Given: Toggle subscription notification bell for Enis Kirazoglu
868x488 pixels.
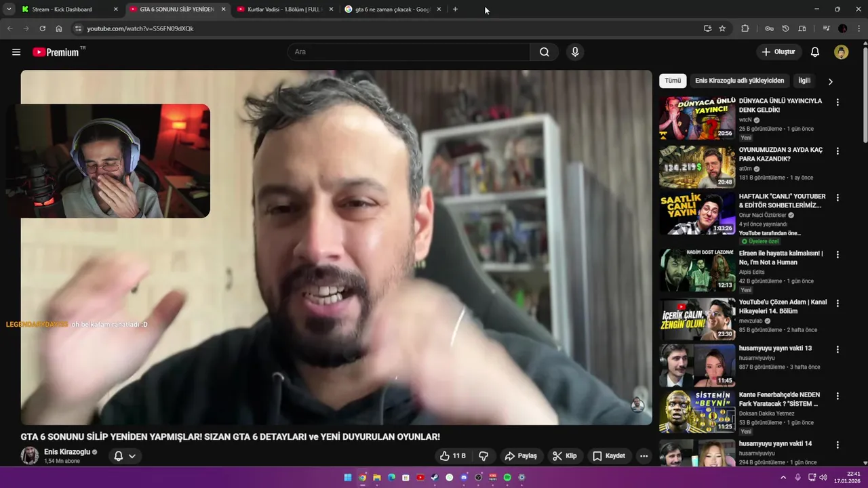Looking at the screenshot, I should pos(118,456).
